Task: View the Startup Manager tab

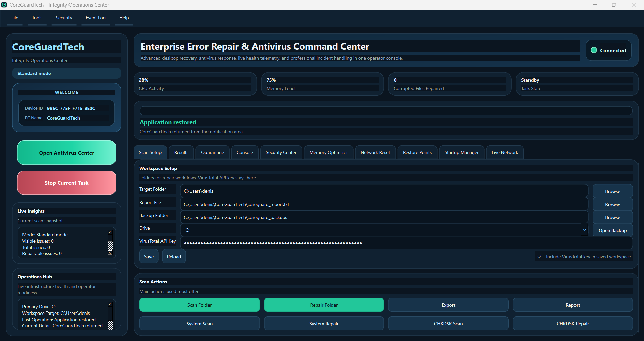Action: [x=461, y=152]
